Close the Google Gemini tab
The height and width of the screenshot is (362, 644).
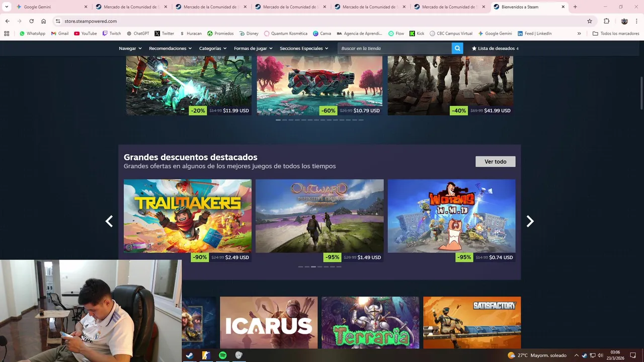point(86,7)
